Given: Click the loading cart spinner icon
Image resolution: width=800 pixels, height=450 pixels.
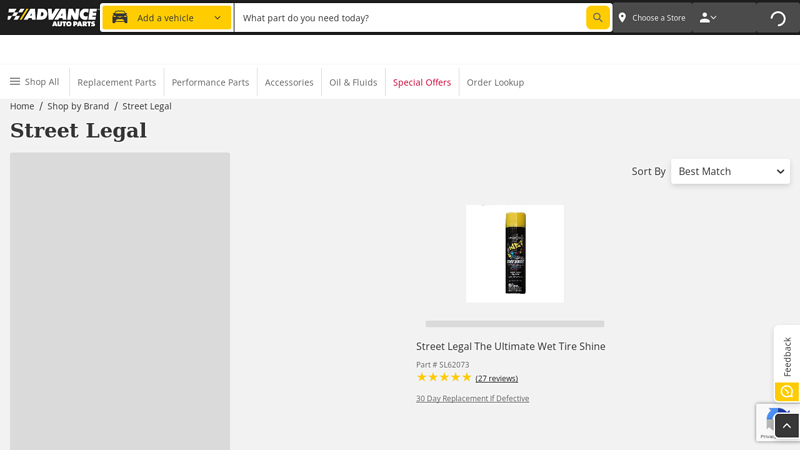Looking at the screenshot, I should tap(778, 18).
